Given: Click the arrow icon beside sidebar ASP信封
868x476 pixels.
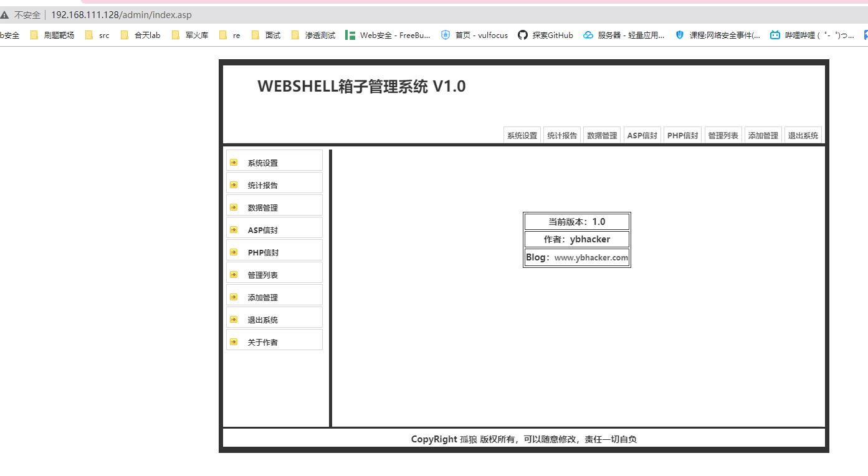Looking at the screenshot, I should (234, 229).
